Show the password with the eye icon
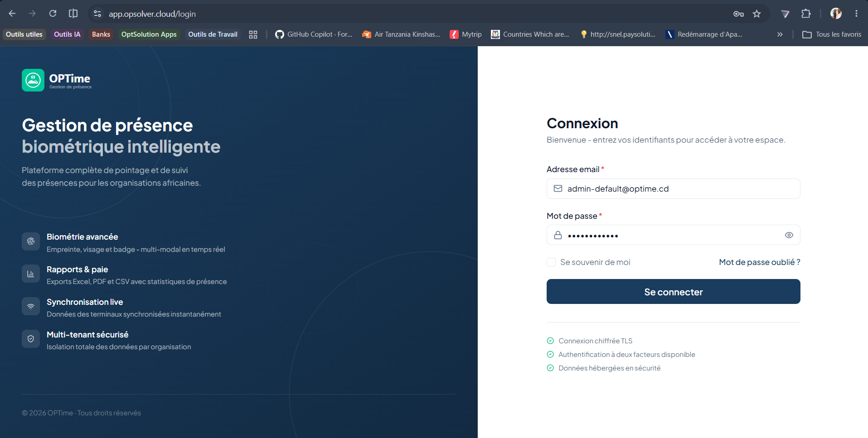Viewport: 868px width, 438px height. 789,235
